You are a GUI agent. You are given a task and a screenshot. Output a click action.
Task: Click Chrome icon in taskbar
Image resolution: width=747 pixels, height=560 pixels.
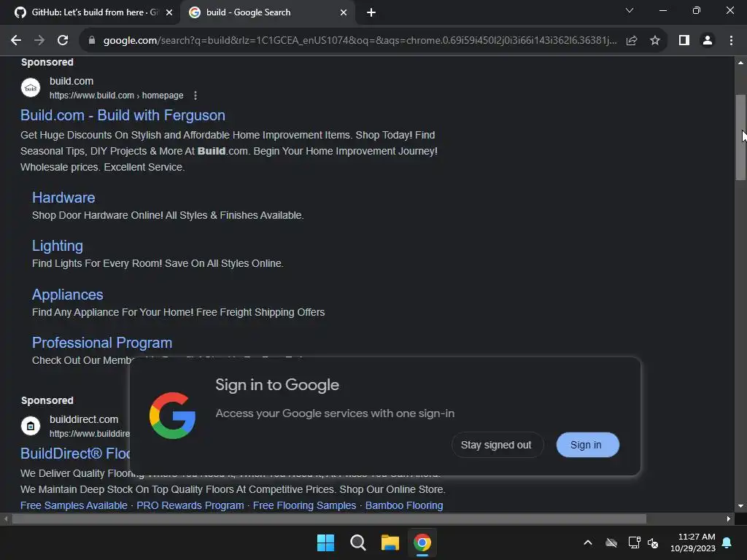(x=422, y=542)
